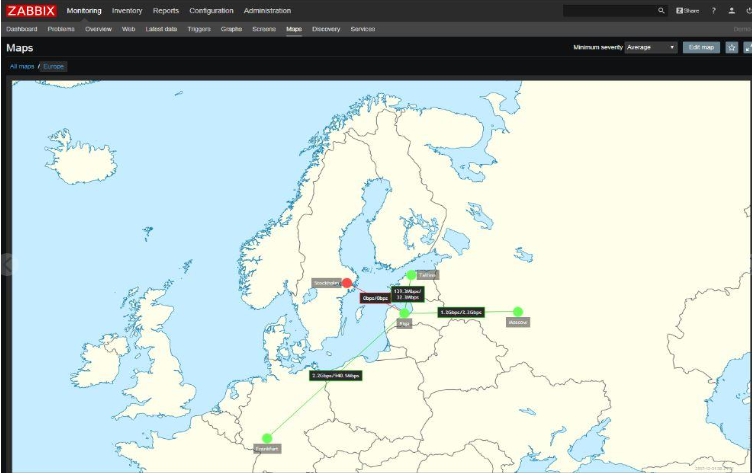This screenshot has width=753, height=475.
Task: Click the Edit map button
Action: [x=701, y=47]
